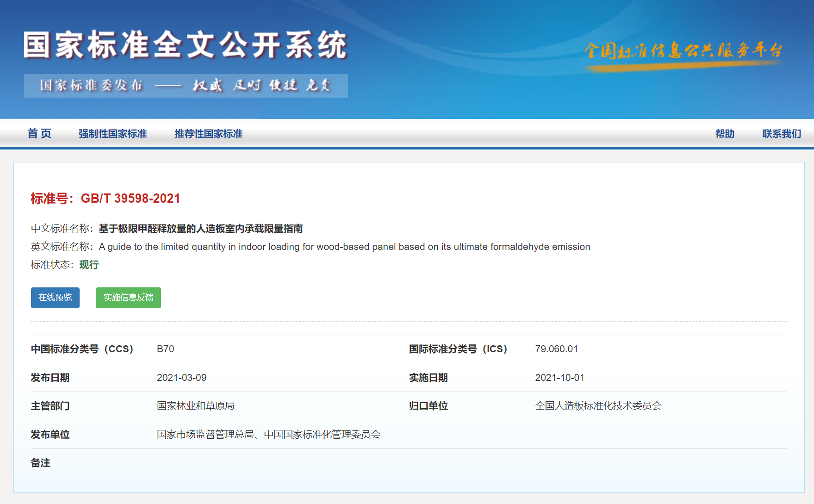Click the 英文标准名称 label
Image resolution: width=814 pixels, height=504 pixels.
(62, 247)
